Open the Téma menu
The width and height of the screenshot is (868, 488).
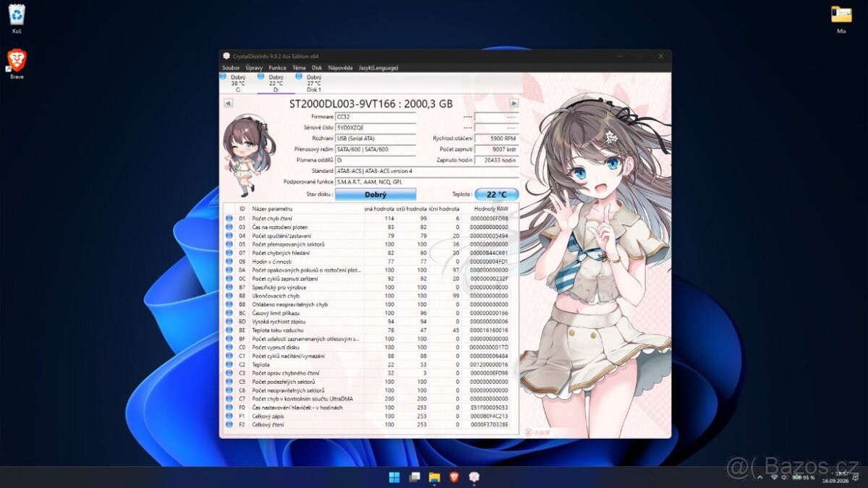point(299,67)
